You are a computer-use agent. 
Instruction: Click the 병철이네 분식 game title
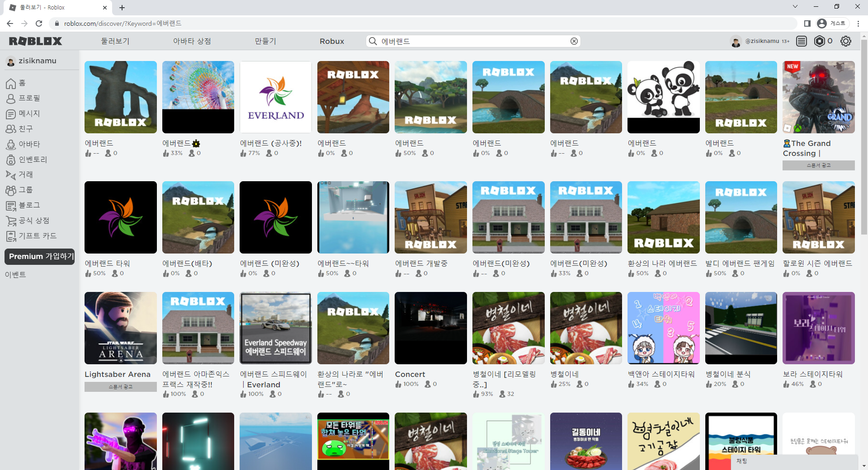coord(728,374)
